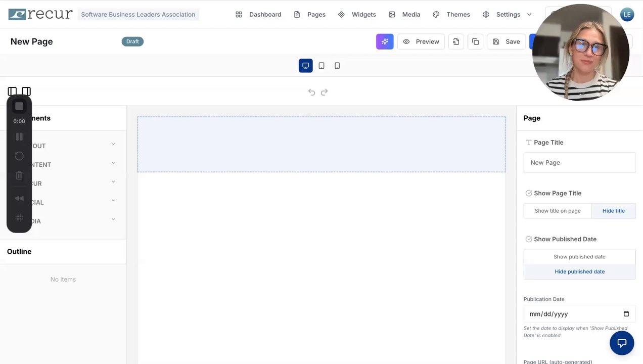Click the Show Page Title label
643x364 pixels.
(x=558, y=193)
